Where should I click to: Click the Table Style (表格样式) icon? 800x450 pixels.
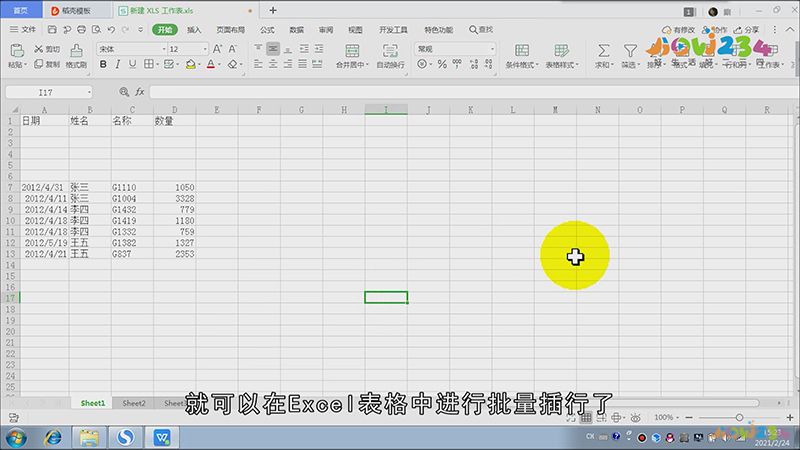point(561,50)
